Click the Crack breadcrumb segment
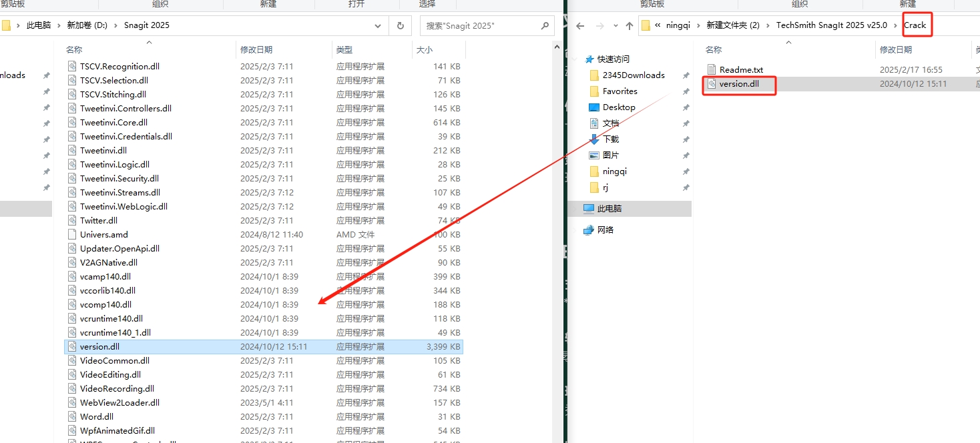Viewport: 980px width, 443px height. (915, 25)
